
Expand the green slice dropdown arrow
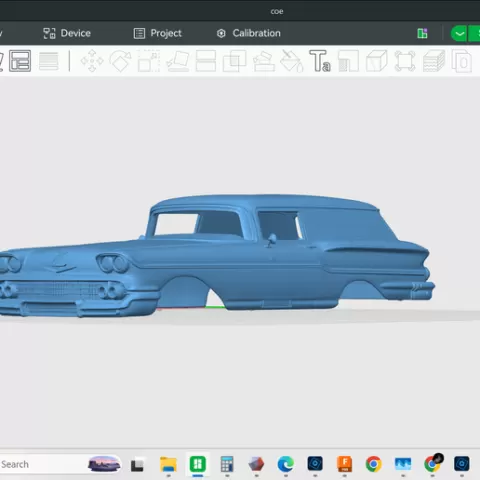coord(459,33)
